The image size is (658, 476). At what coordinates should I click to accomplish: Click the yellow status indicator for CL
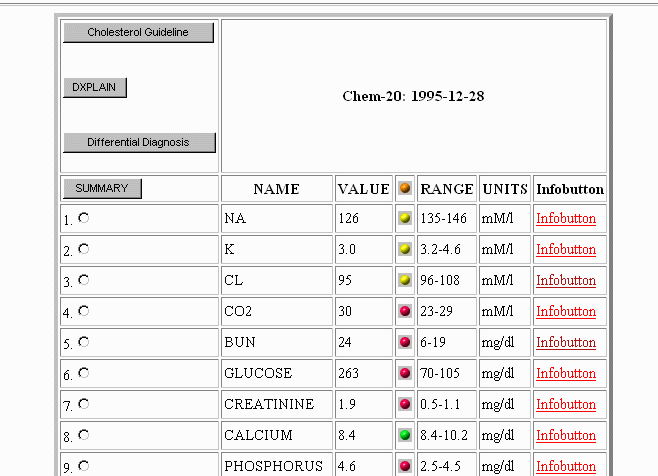pos(405,280)
